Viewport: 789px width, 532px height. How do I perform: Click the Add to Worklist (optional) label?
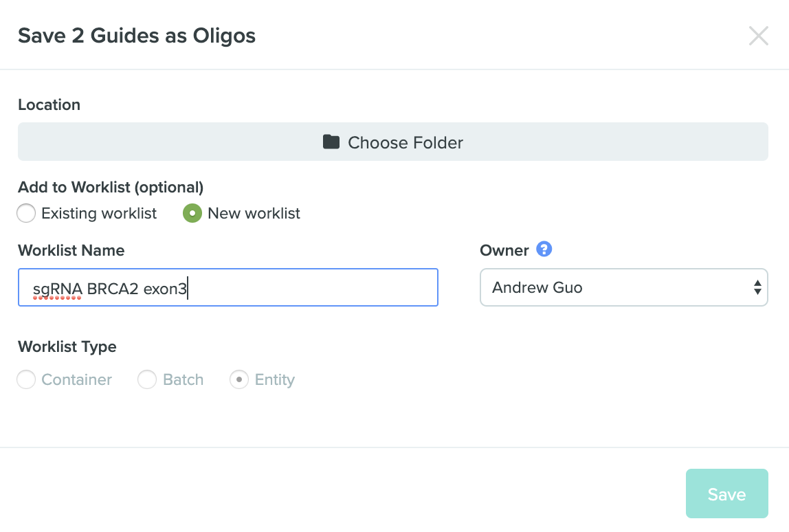111,187
